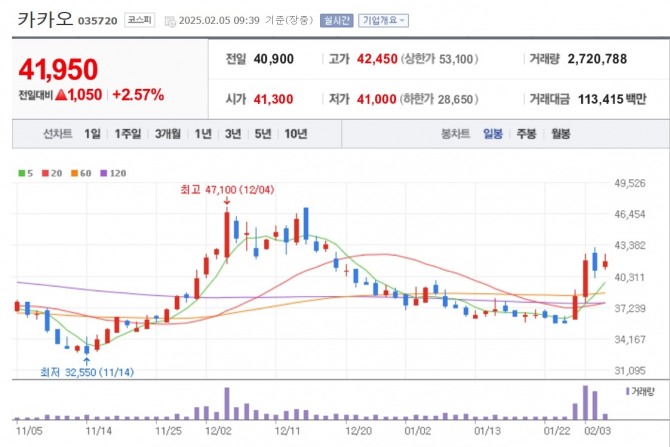670x447 pixels.
Task: Click the 고가 value 42,450
Action: coord(377,59)
